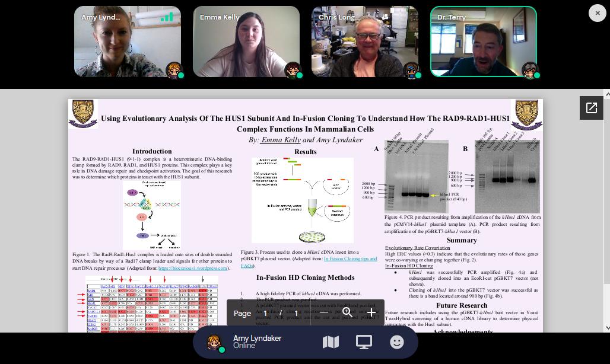Select Dr. Terry's video tile
The width and height of the screenshot is (610, 364).
tap(484, 41)
